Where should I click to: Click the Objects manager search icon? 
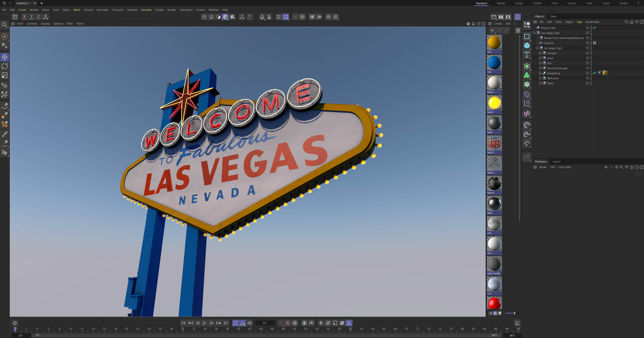click(626, 22)
